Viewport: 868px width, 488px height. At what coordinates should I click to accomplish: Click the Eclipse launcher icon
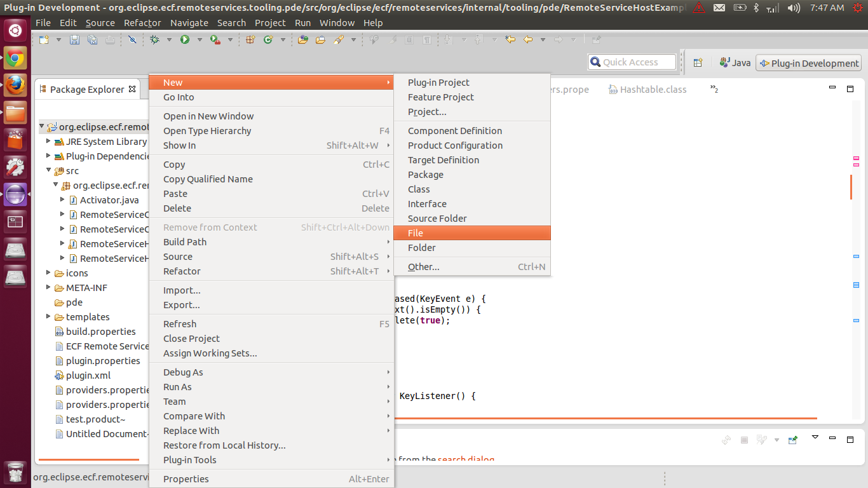tap(15, 194)
